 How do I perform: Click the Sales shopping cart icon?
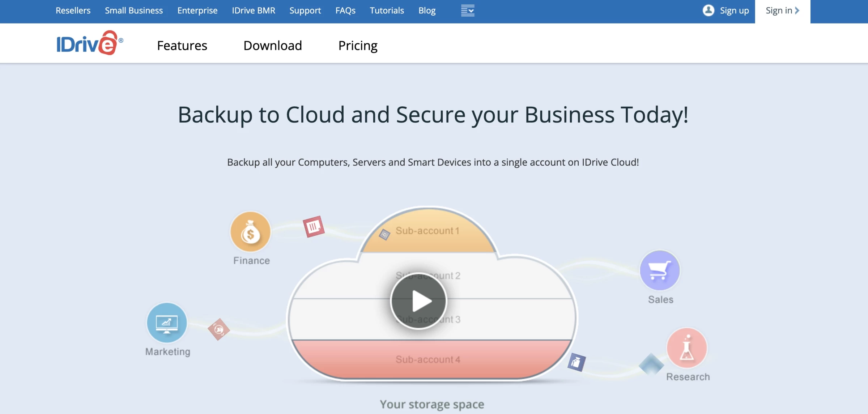pyautogui.click(x=660, y=270)
